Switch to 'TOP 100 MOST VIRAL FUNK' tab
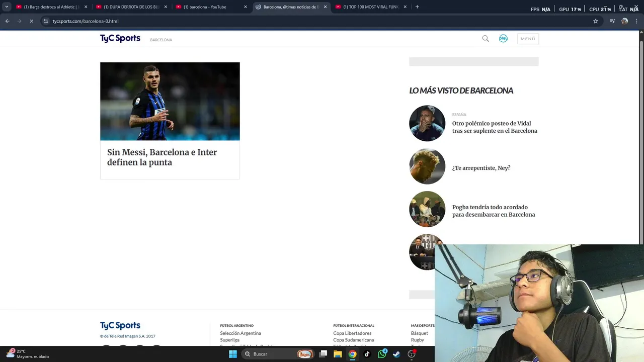 tap(371, 7)
